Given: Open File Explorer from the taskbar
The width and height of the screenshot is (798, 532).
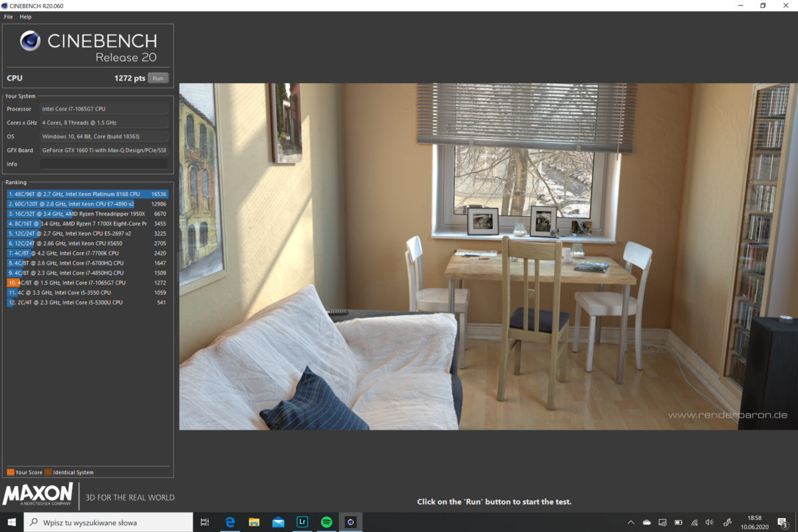Looking at the screenshot, I should click(x=254, y=522).
